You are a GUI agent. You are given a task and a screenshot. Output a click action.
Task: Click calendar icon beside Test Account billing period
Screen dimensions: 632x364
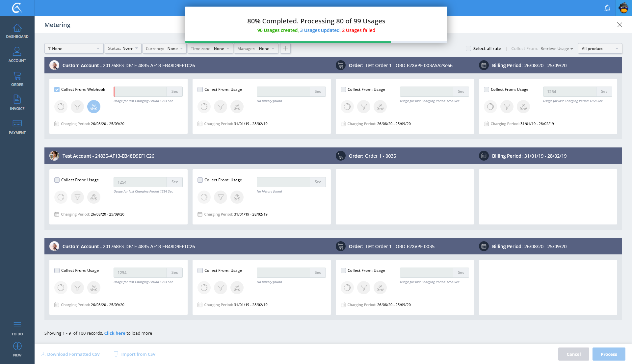coord(484,156)
